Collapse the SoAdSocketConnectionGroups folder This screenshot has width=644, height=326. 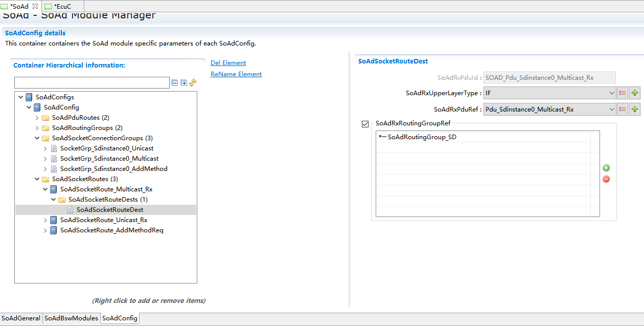[x=37, y=138]
